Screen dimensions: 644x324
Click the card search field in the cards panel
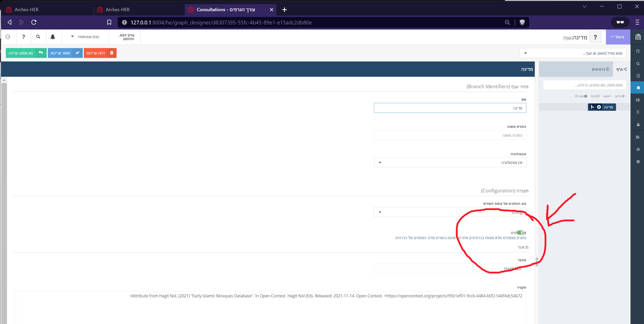coord(584,85)
